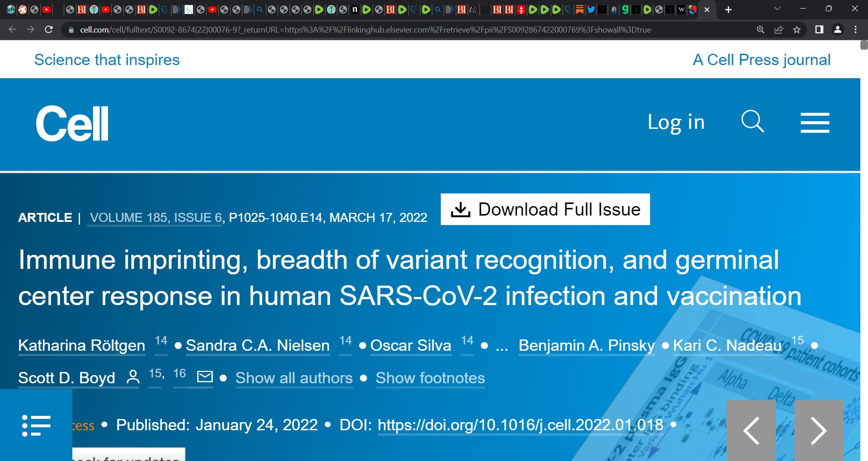Click the Cell journal logo

[72, 123]
